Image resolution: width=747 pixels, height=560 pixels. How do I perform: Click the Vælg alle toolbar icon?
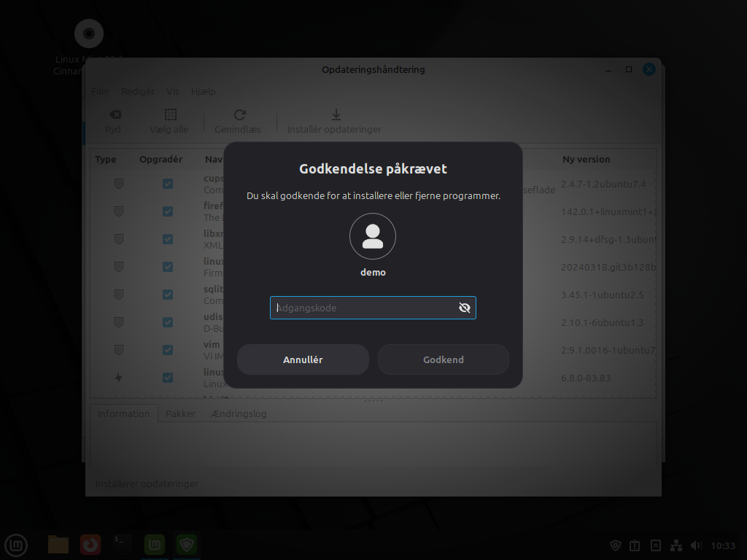point(169,115)
